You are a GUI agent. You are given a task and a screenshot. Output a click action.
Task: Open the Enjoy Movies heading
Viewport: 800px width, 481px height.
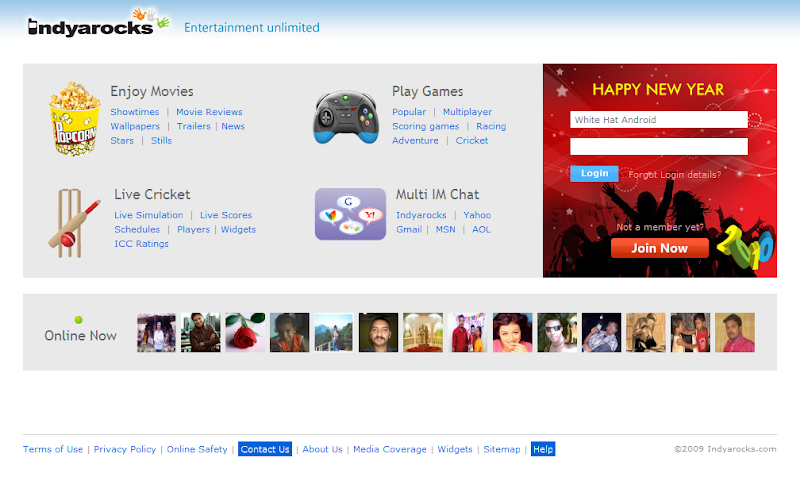click(152, 91)
